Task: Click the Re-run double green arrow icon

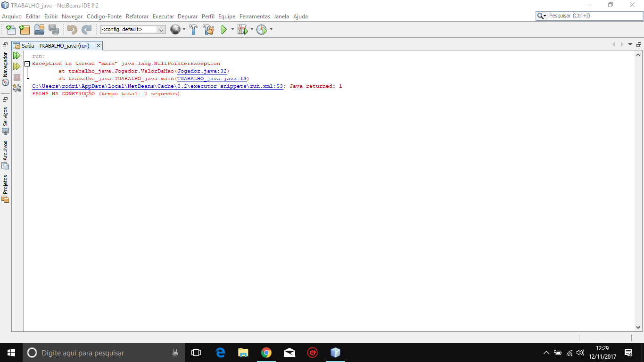Action: pyautogui.click(x=17, y=56)
